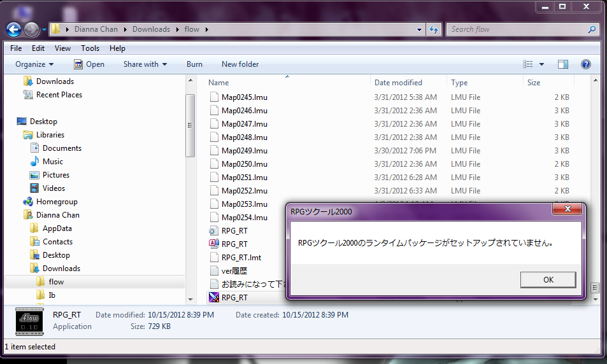Open the Tools menu

[90, 48]
